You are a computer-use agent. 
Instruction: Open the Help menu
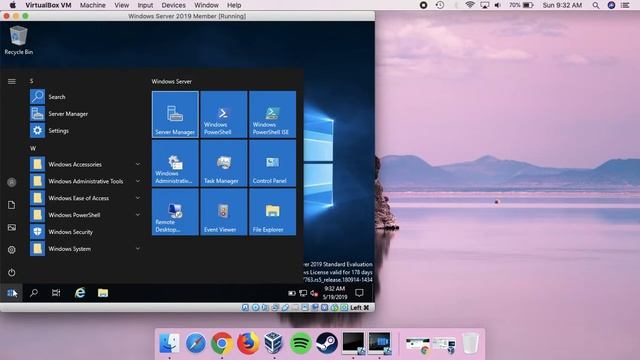pyautogui.click(x=234, y=5)
